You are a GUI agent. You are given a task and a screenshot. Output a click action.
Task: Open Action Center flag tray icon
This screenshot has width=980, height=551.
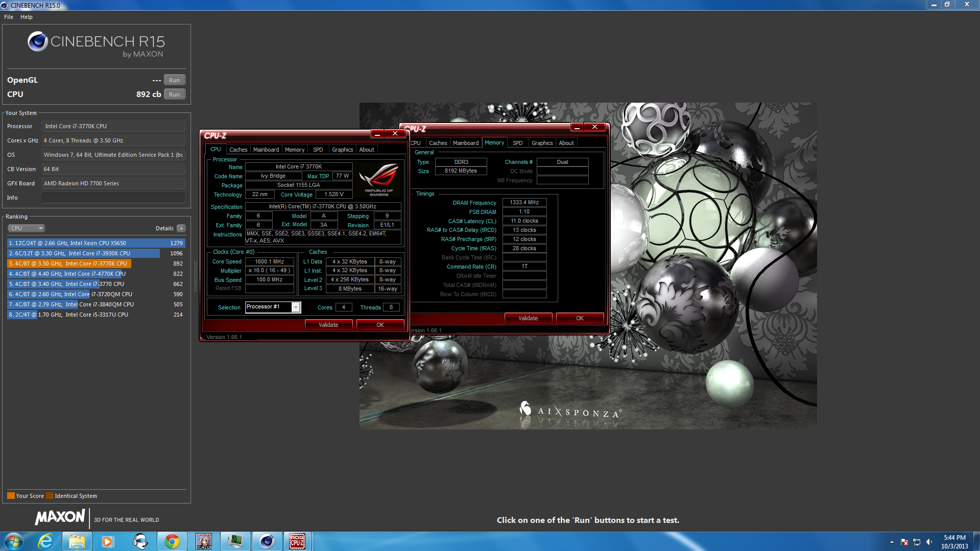click(904, 542)
